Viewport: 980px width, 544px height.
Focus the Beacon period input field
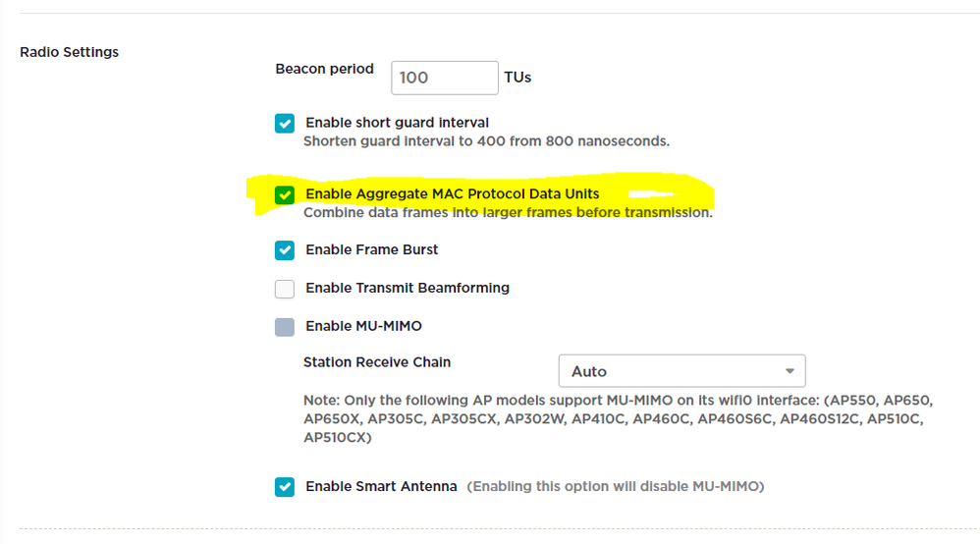[445, 78]
